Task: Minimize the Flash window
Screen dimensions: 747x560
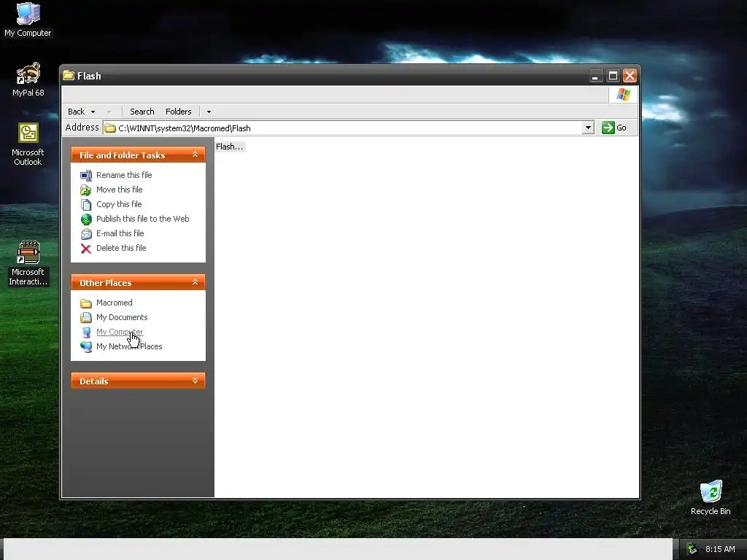Action: click(x=595, y=76)
